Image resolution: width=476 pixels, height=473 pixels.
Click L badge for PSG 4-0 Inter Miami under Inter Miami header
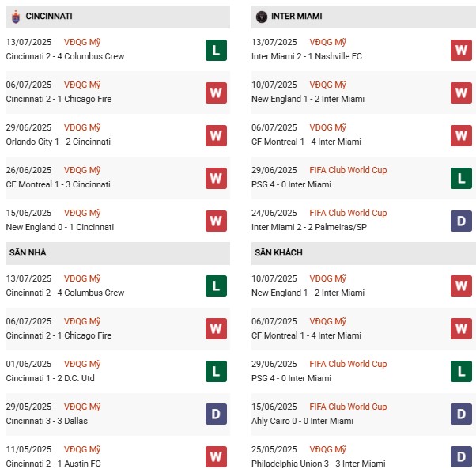coord(461,178)
